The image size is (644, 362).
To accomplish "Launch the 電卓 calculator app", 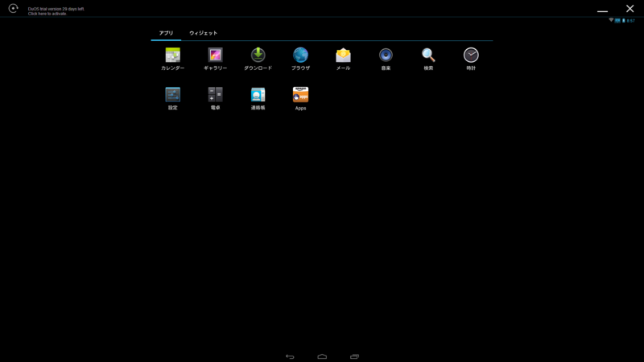I will pos(215,98).
